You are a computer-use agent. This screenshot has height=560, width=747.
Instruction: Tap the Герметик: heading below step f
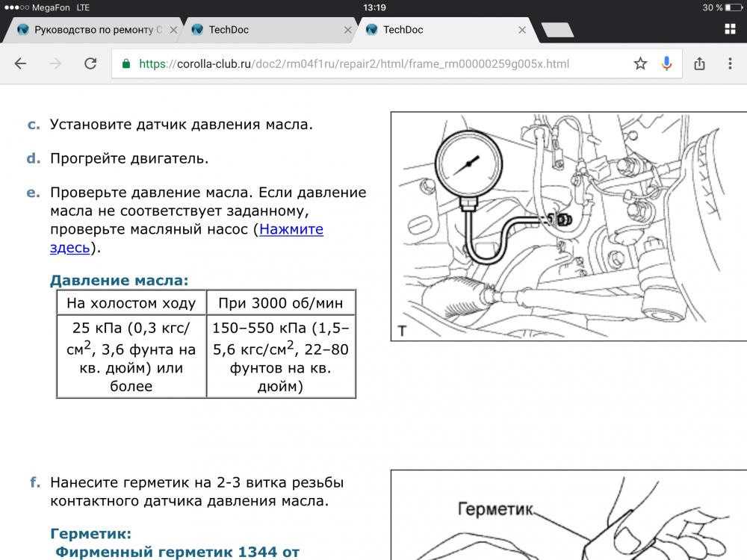click(x=90, y=533)
